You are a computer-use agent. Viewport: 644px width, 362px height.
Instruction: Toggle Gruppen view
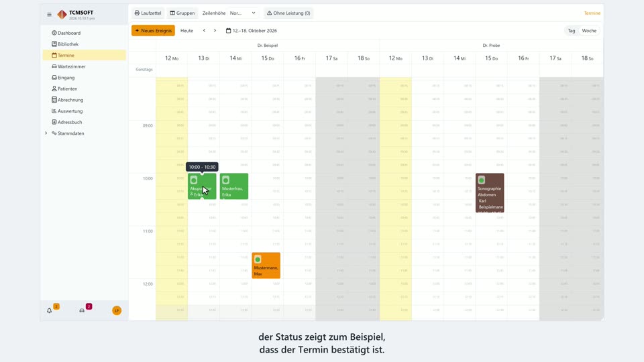pos(182,13)
